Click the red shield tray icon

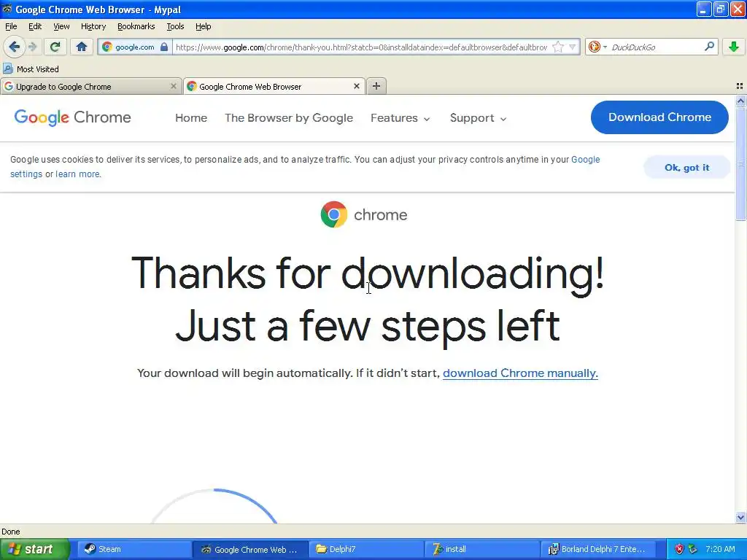coord(679,549)
